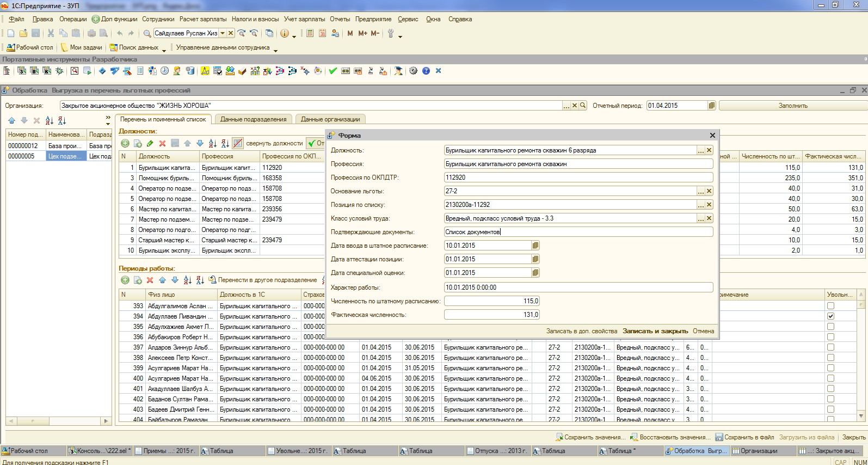Toggle Уволен checkbox for row 402 Баданов
Image resolution: width=868 pixels, height=465 pixels.
(830, 399)
